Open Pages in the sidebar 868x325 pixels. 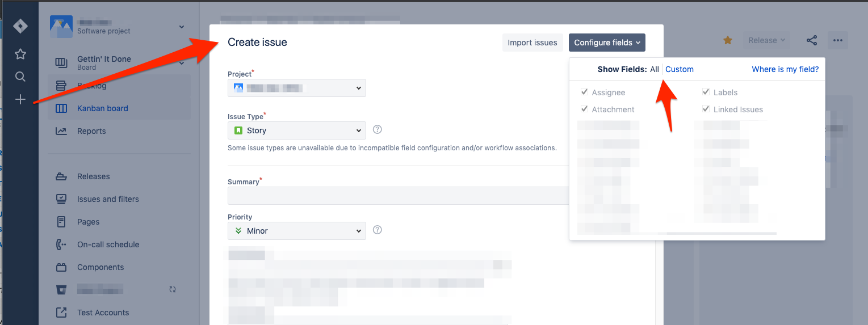pyautogui.click(x=89, y=222)
